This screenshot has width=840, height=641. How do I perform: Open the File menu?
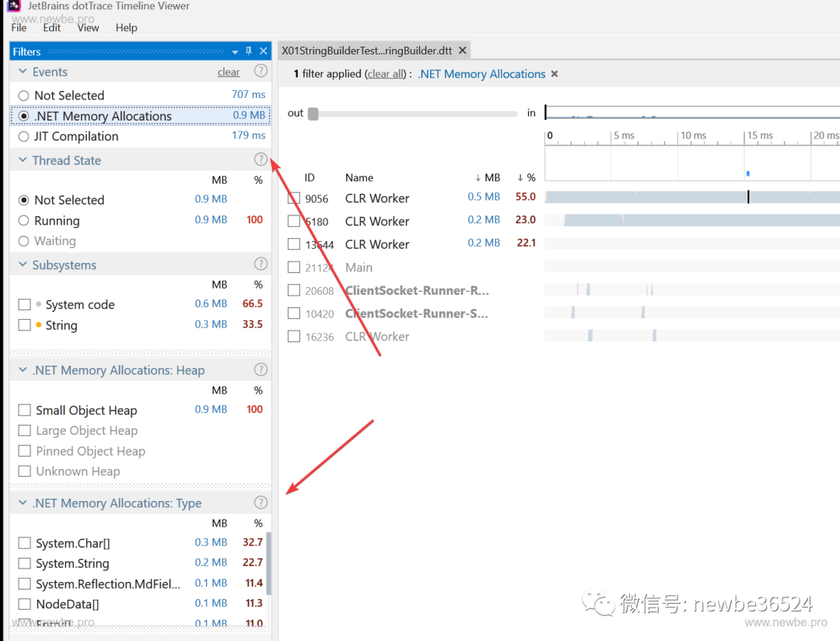pos(19,28)
